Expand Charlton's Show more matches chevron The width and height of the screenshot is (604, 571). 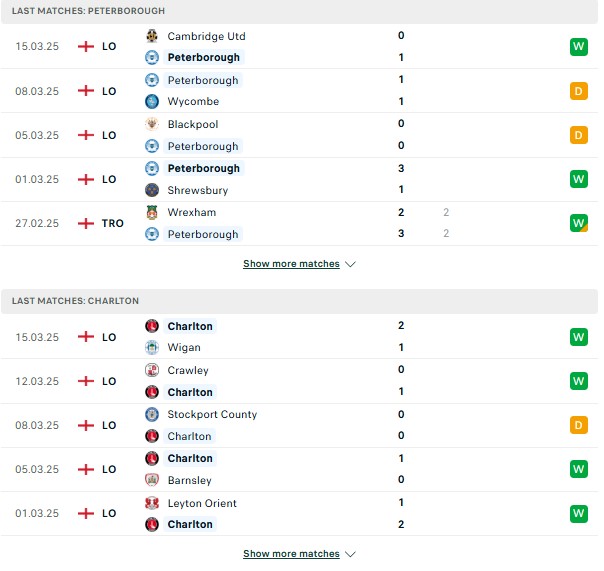pos(350,554)
